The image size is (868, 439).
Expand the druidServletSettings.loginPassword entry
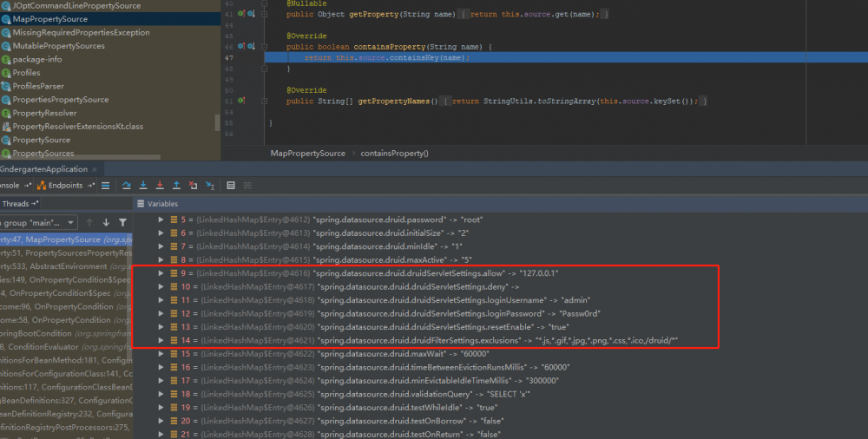pos(160,313)
